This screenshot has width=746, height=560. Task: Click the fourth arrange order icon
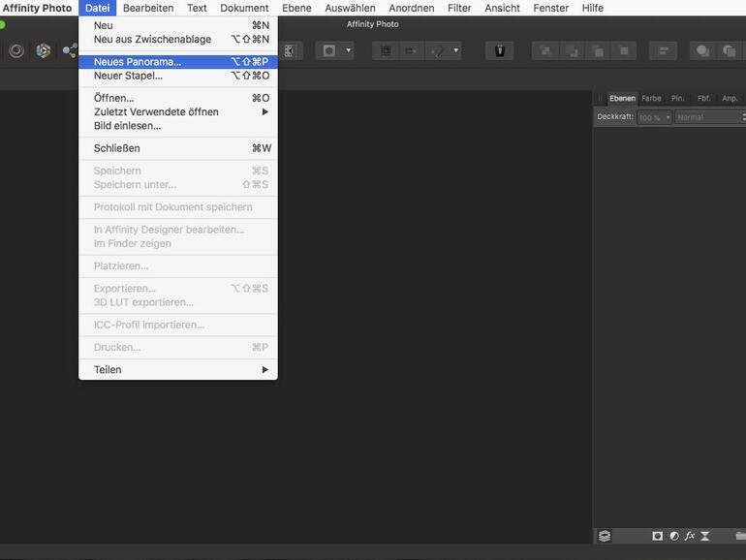pos(624,50)
